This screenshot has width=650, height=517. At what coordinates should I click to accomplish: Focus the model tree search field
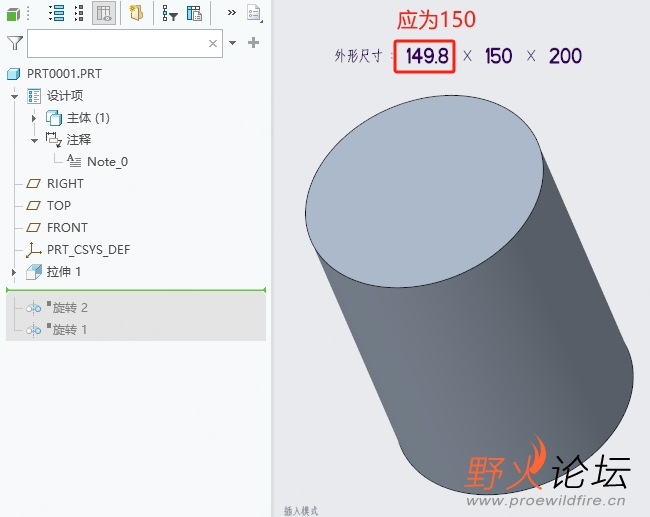125,43
